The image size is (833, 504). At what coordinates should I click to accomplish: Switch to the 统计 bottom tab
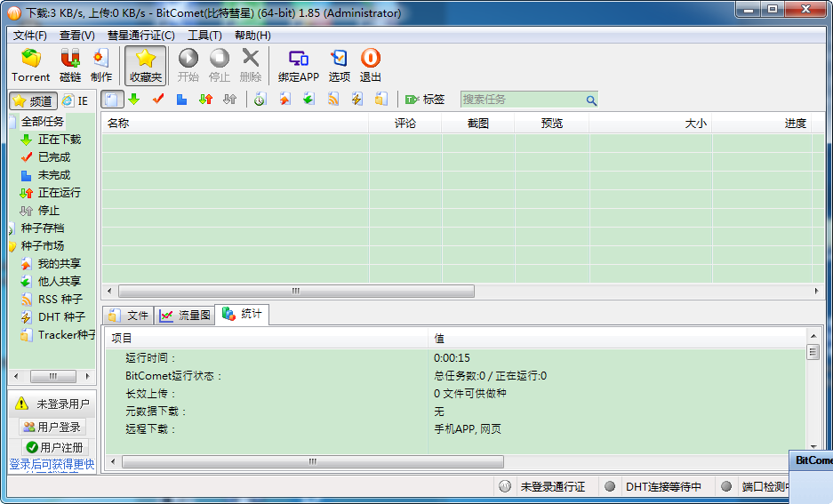point(242,315)
